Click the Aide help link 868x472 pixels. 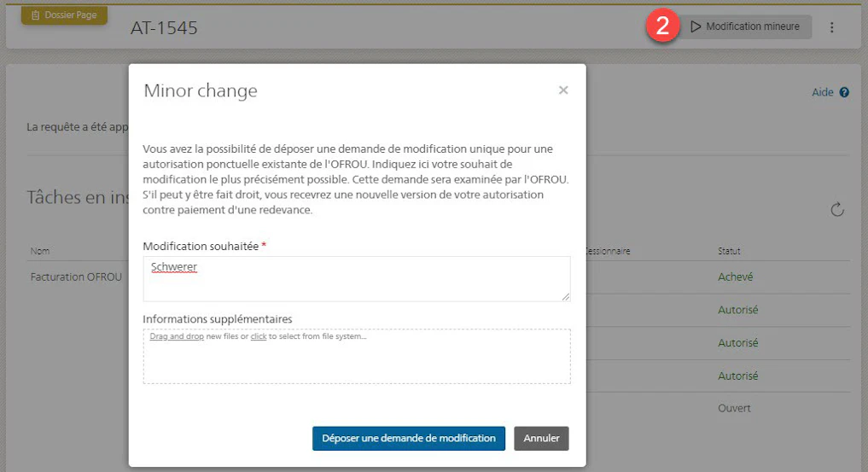tap(823, 92)
